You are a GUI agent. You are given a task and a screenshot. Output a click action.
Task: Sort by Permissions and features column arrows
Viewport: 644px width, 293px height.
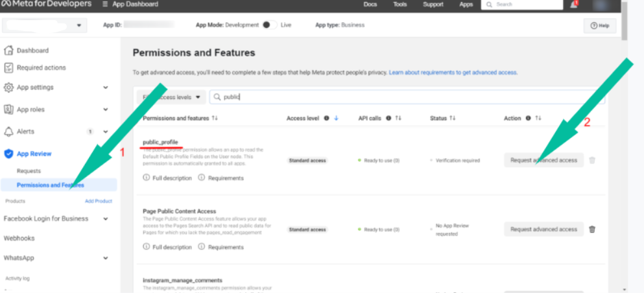(215, 118)
